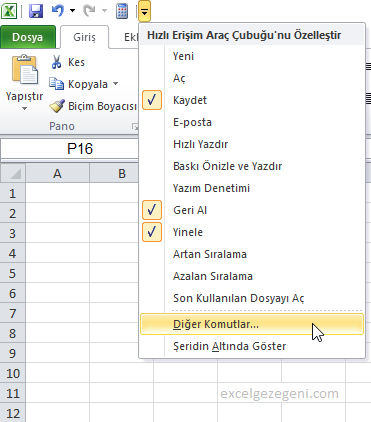Enable Azalan Sıralama in the menu
The height and width of the screenshot is (422, 371).
pos(252,276)
